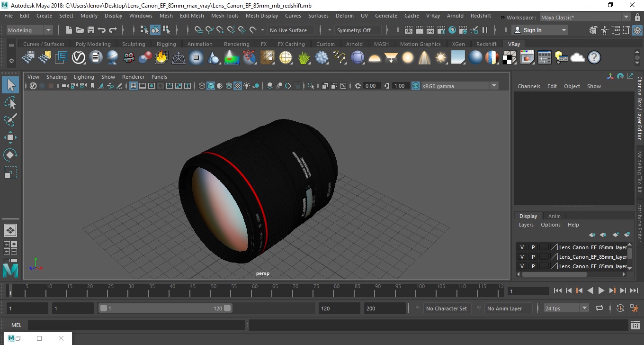Open the No Anim Layer dropdown
644x345 pixels.
(479, 308)
